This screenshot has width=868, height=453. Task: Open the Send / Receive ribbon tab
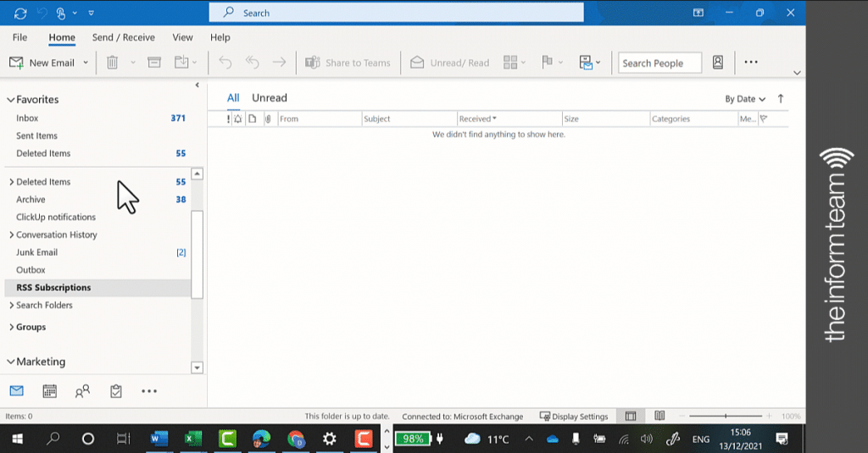click(124, 37)
